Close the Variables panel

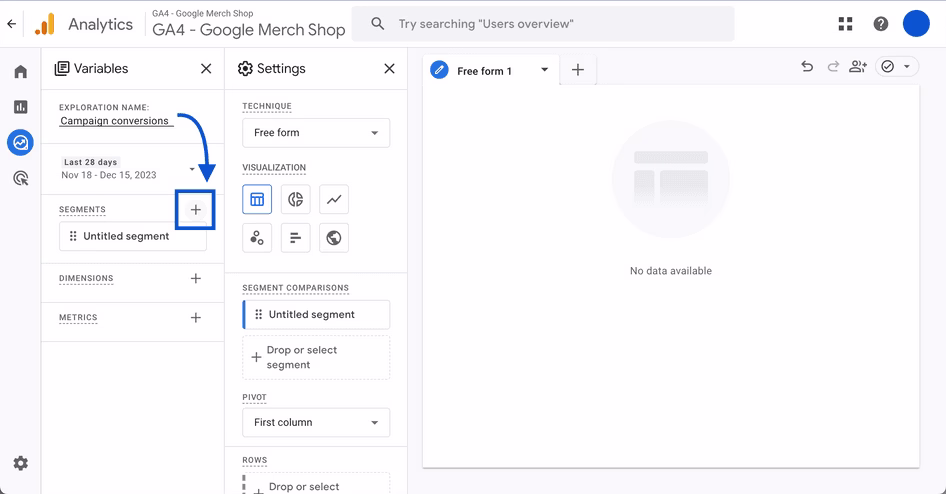206,69
